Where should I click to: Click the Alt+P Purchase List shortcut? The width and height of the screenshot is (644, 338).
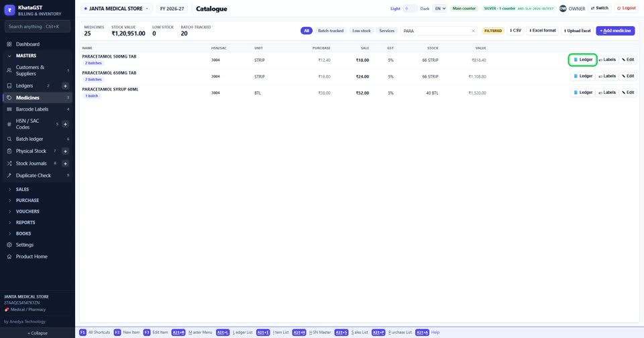click(391, 332)
